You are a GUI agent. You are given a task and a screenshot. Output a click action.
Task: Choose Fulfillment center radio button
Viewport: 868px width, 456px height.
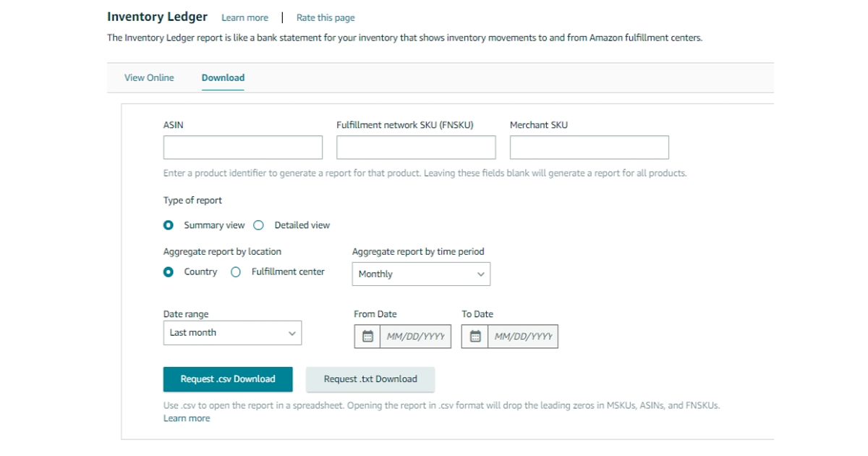(235, 272)
